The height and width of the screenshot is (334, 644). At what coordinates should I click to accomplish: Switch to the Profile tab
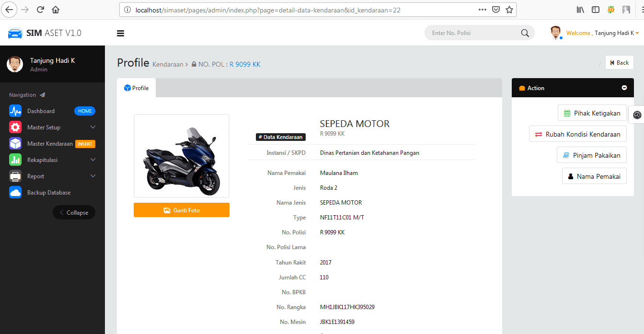click(136, 88)
